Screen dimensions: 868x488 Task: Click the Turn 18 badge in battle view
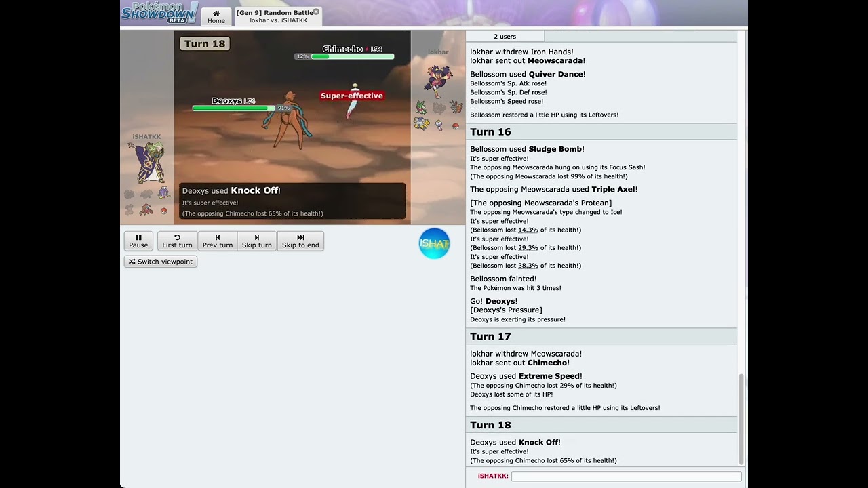click(x=205, y=43)
